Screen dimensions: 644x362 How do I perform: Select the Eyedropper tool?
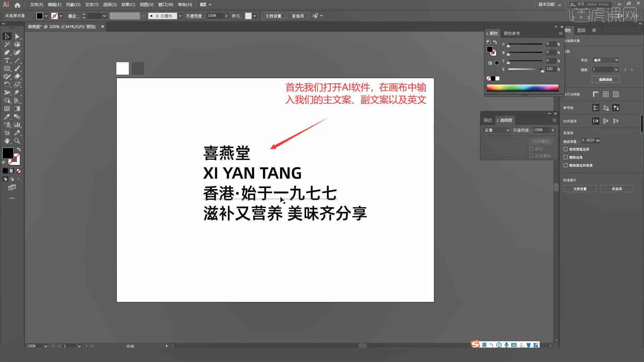pos(7,117)
